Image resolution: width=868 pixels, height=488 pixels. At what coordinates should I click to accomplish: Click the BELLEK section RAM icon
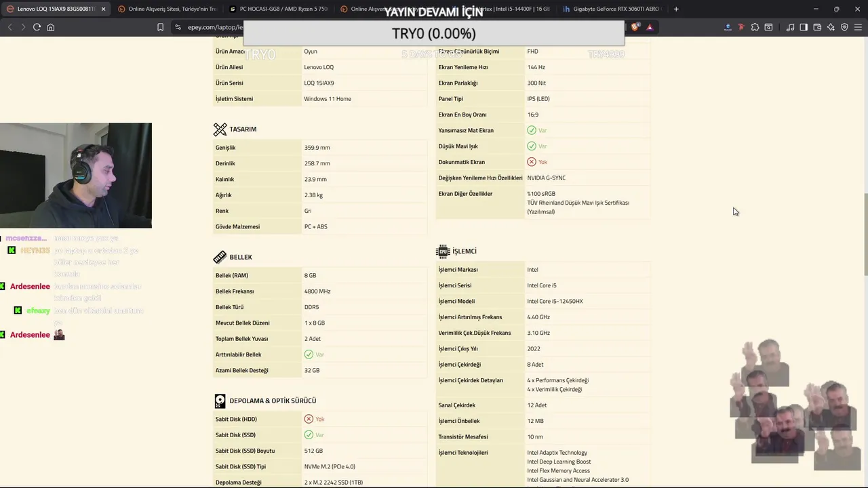click(x=220, y=257)
